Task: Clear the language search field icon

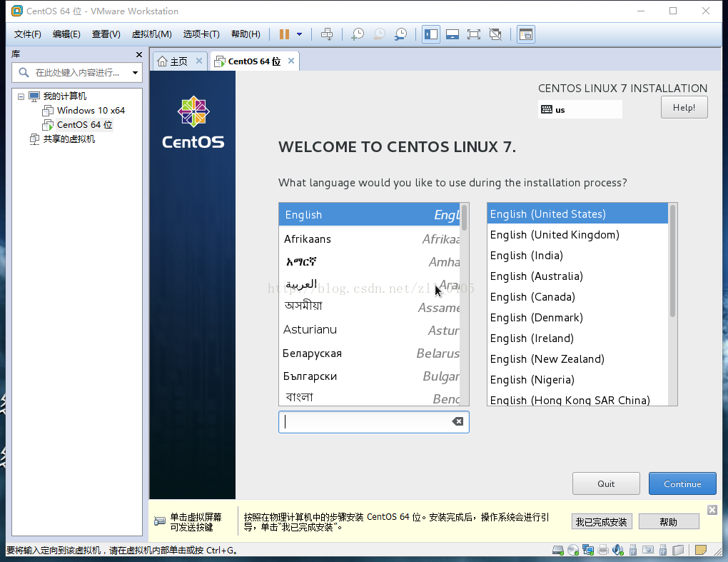Action: click(x=457, y=421)
